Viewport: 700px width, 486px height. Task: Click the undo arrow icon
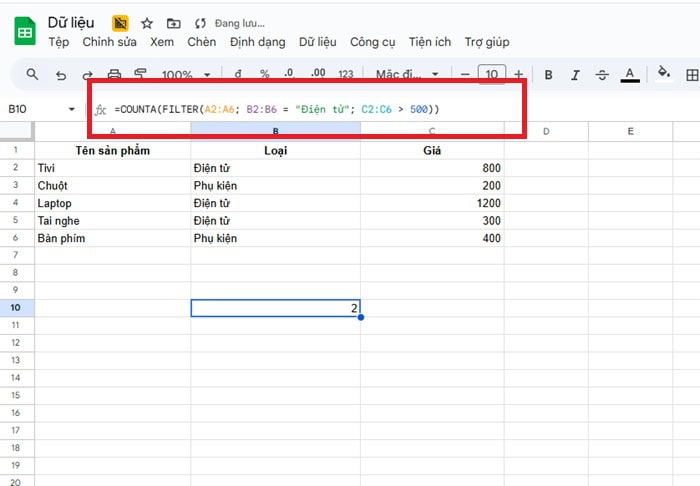(x=61, y=75)
